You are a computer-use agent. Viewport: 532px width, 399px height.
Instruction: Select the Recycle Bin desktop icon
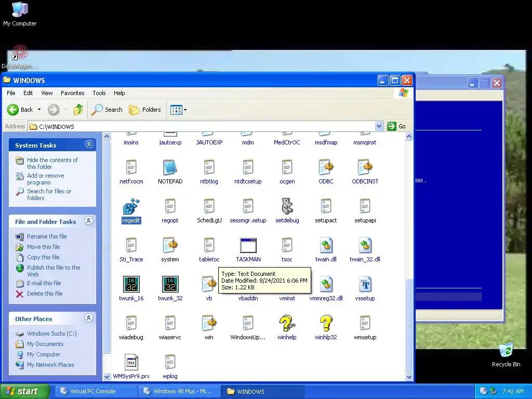506,355
